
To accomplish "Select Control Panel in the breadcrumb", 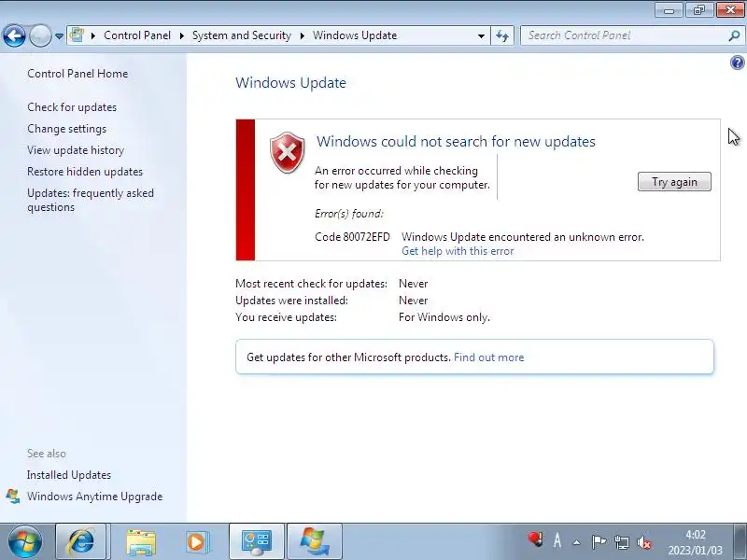I will click(x=137, y=35).
